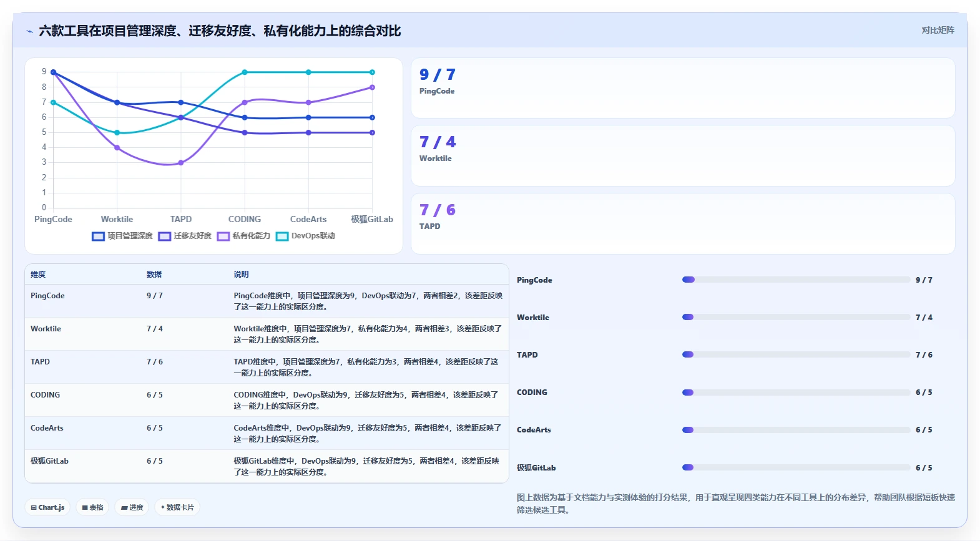The height and width of the screenshot is (541, 980).
Task: Select the CODING cell in the table's 维度 column
Action: pyautogui.click(x=46, y=395)
